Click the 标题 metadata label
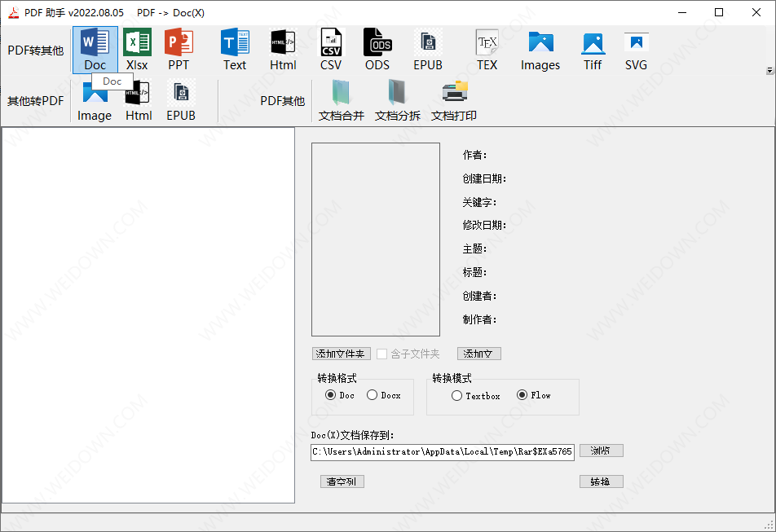This screenshot has width=776, height=532. point(474,272)
